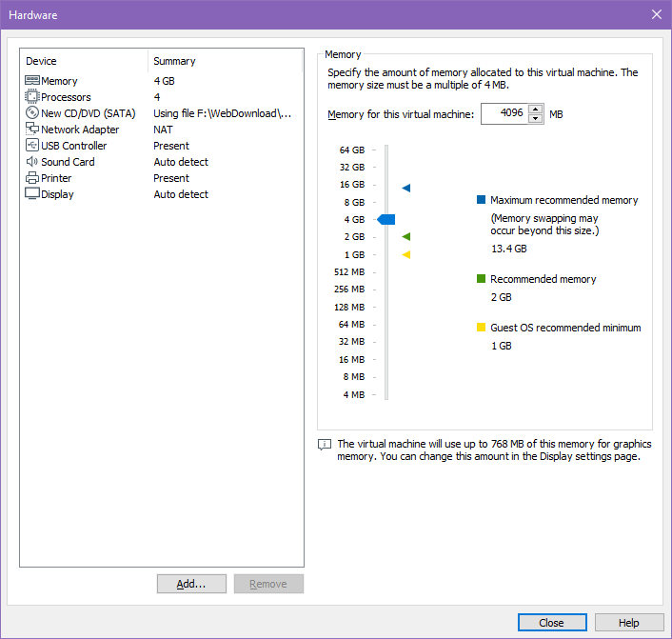Click the green Recommended memory legend square
The height and width of the screenshot is (639, 672).
click(481, 279)
